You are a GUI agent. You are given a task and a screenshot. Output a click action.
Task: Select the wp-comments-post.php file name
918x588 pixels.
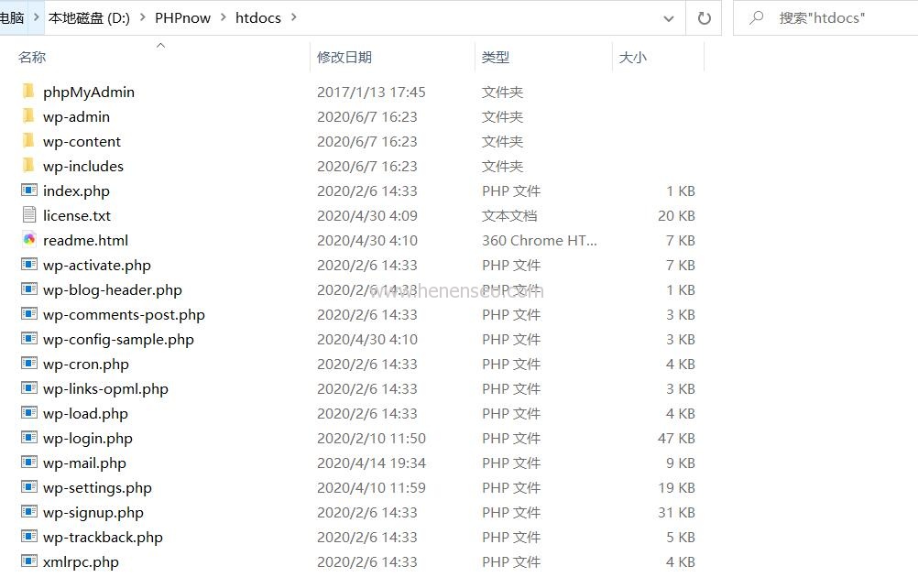(x=124, y=315)
